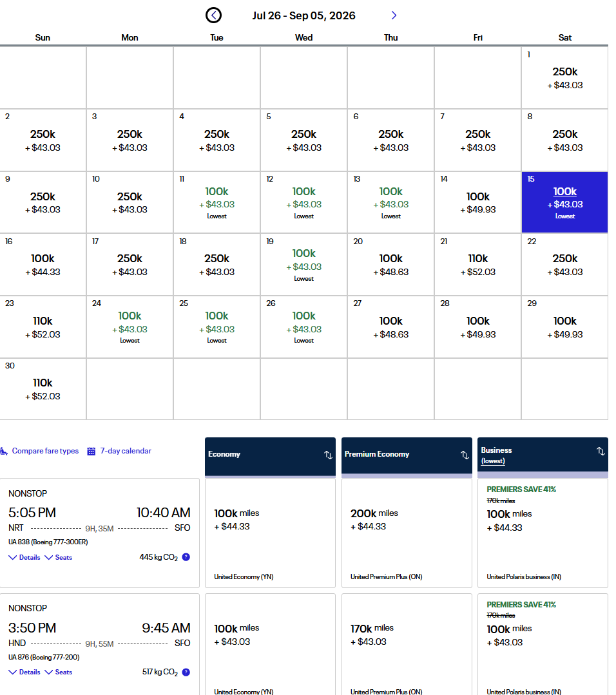The image size is (616, 695).
Task: Expand Seats for UA 876 flight
Action: 59,672
